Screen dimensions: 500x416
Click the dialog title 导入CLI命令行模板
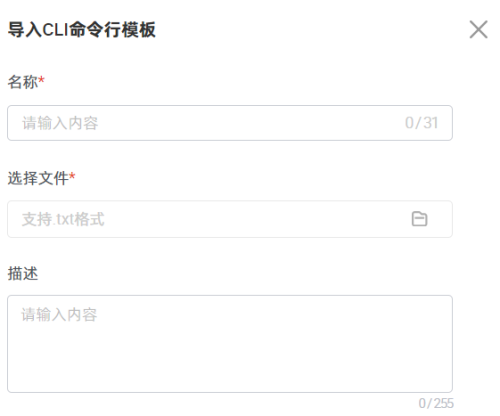(82, 30)
